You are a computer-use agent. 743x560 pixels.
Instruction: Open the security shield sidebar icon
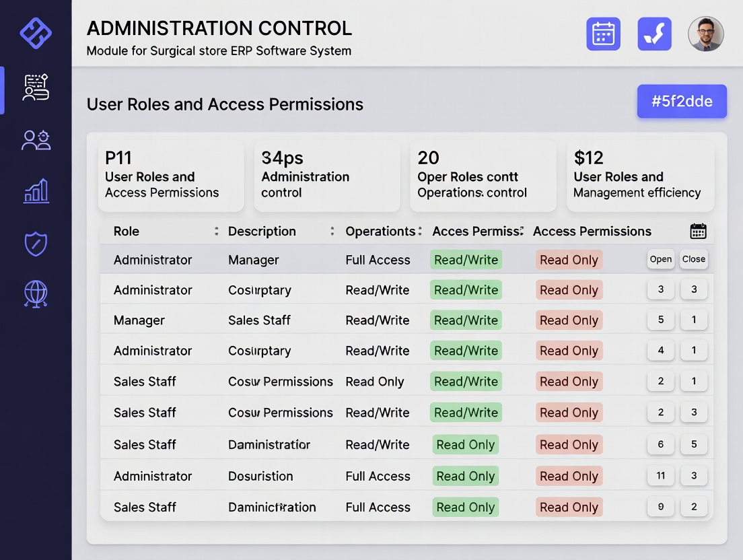click(36, 244)
